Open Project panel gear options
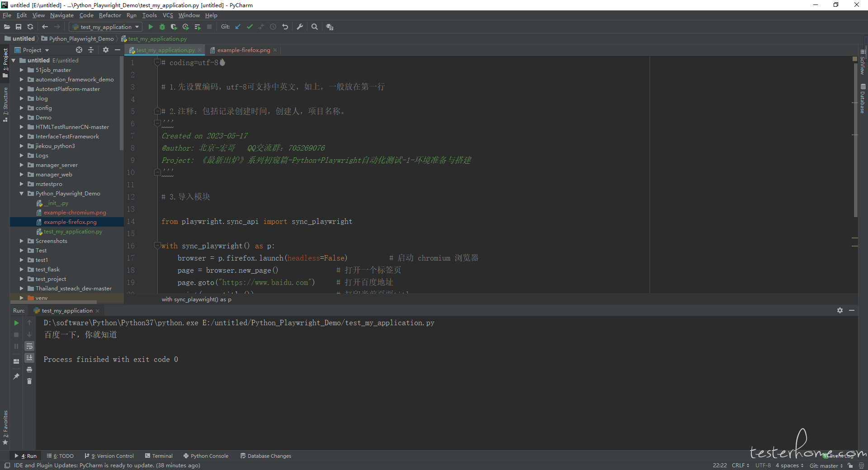 [105, 50]
